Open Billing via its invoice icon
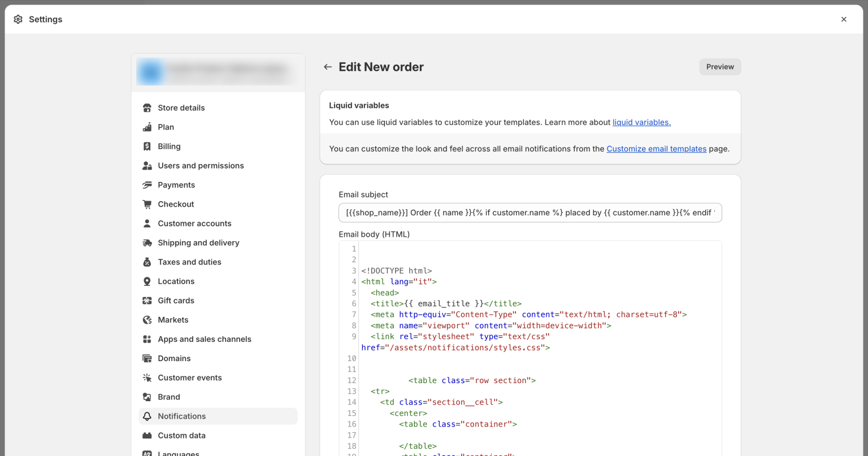The height and width of the screenshot is (456, 868). pos(147,146)
